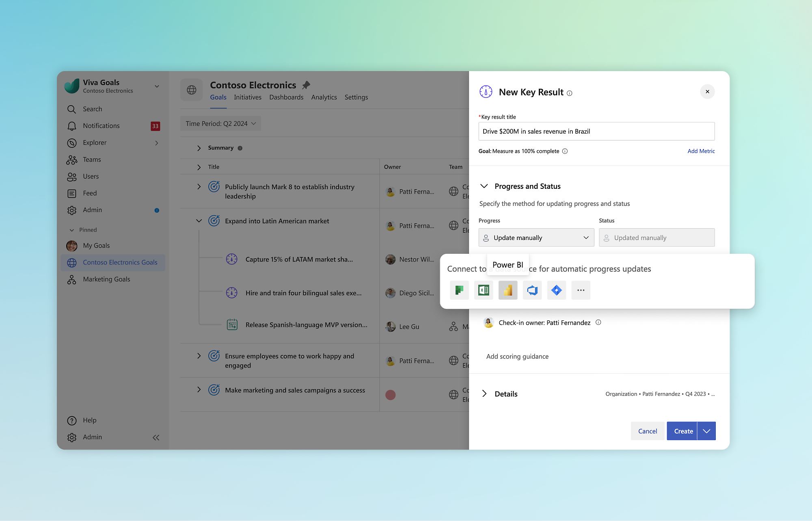Collapse the Pinned section

(72, 230)
